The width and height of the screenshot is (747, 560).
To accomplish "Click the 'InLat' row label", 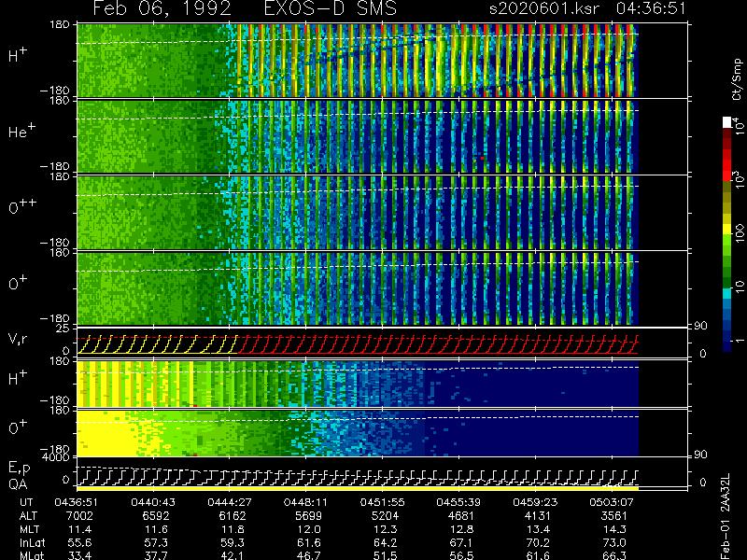I will 33,543.
